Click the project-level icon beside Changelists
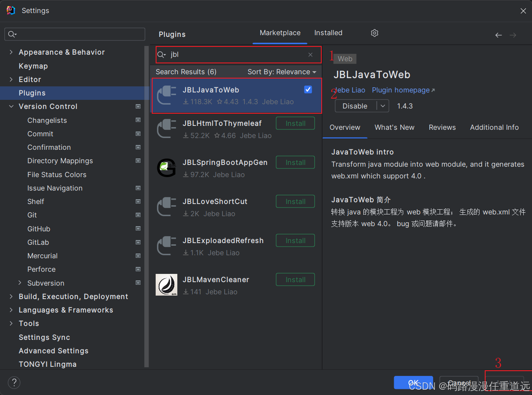 (x=138, y=120)
